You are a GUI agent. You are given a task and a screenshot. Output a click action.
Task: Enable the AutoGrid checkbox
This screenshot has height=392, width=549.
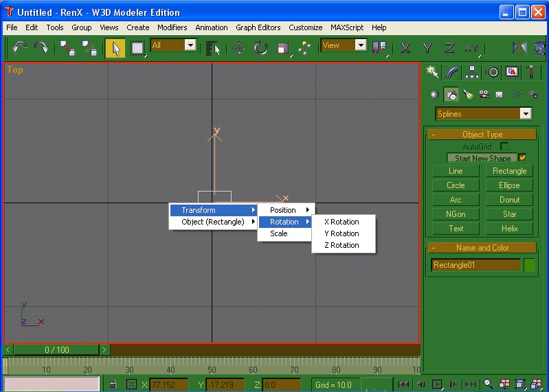tap(504, 146)
